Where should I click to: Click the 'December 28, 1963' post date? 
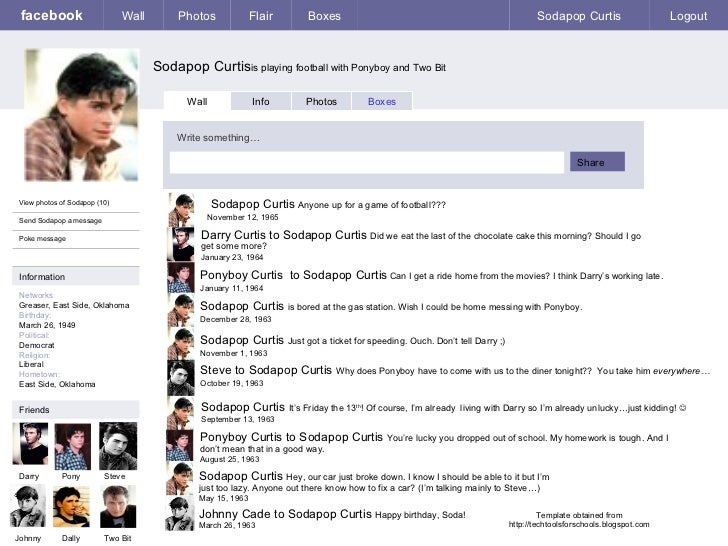pyautogui.click(x=235, y=319)
